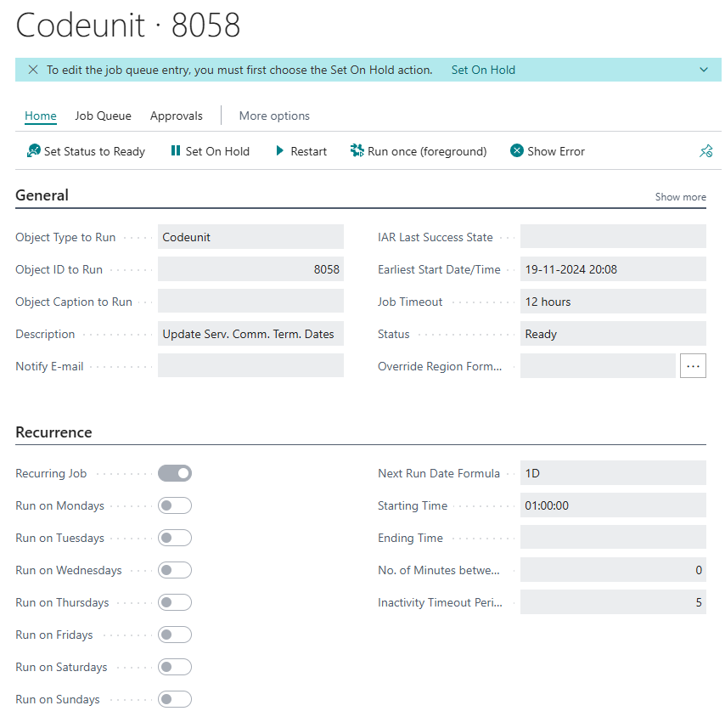Collapse the Recurrence section header
Image resolution: width=725 pixels, height=728 pixels.
[x=53, y=432]
